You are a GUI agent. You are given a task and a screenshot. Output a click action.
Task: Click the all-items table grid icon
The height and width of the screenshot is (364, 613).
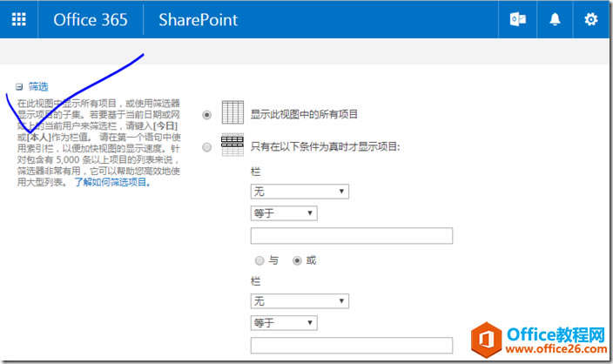pos(232,112)
